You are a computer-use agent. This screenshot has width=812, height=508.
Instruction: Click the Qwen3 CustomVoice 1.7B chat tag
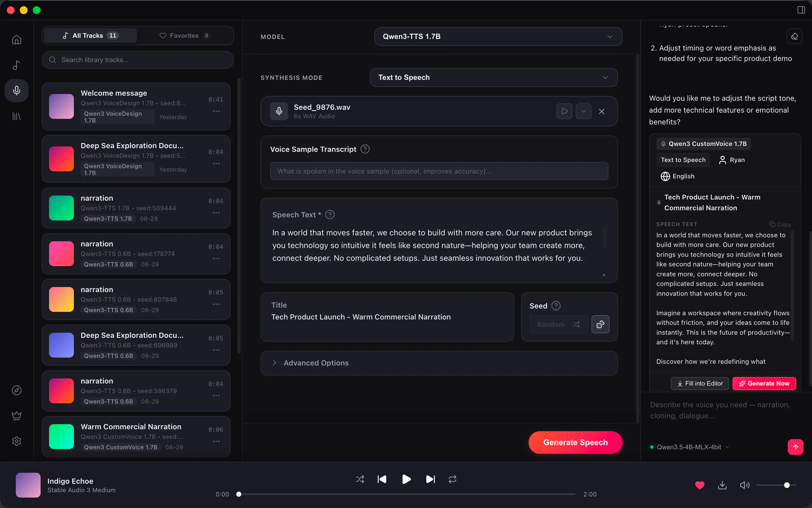click(x=704, y=144)
